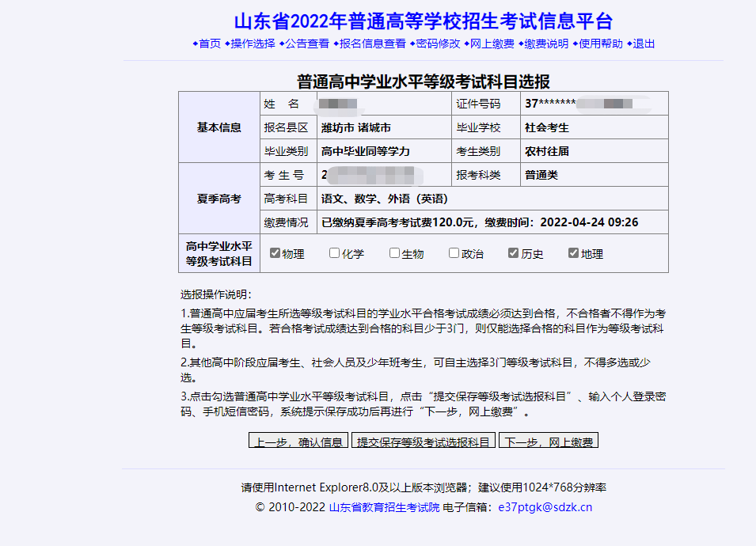Click the platform title 山东省2022年普通高等学校招生考试信息平台
Image resolution: width=756 pixels, height=546 pixels.
click(x=424, y=21)
